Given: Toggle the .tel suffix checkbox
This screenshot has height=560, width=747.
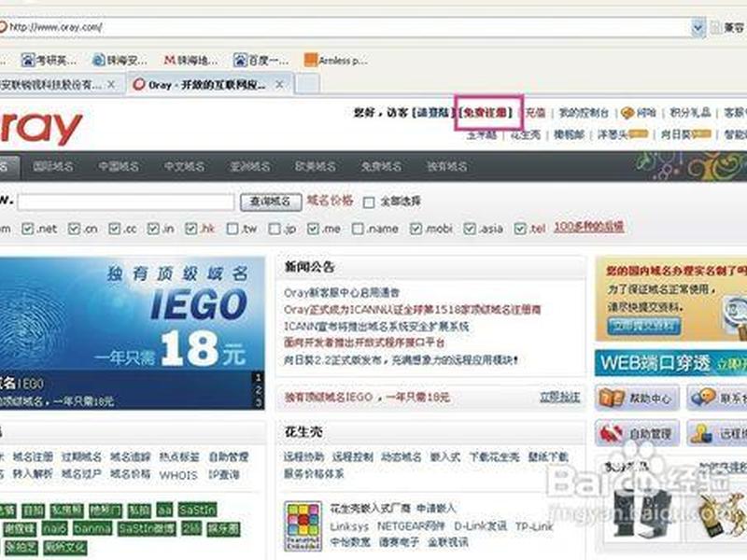Looking at the screenshot, I should pyautogui.click(x=520, y=229).
